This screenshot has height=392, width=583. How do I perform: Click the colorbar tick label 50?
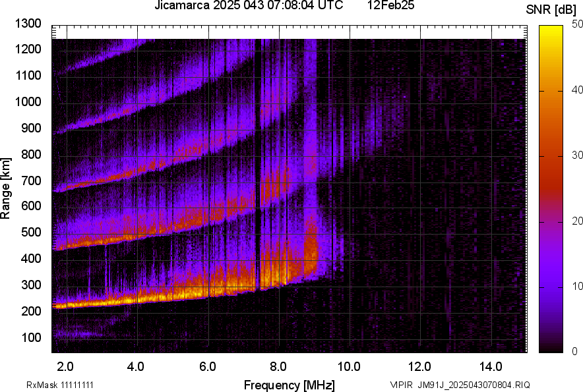[x=577, y=24]
